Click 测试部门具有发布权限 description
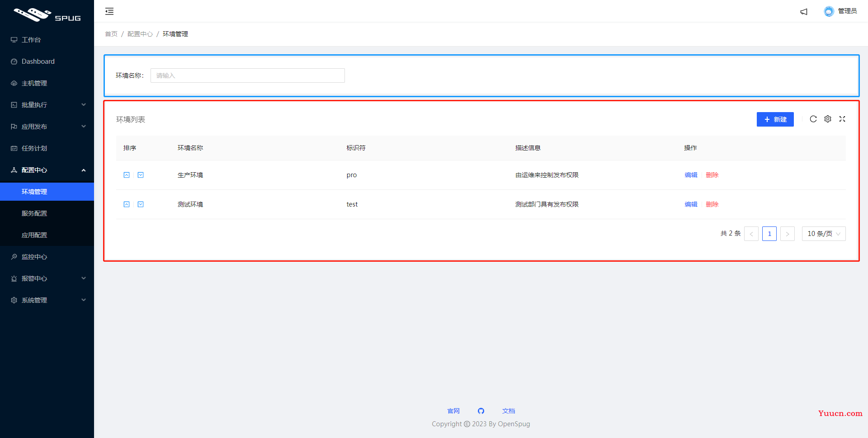 pos(547,204)
